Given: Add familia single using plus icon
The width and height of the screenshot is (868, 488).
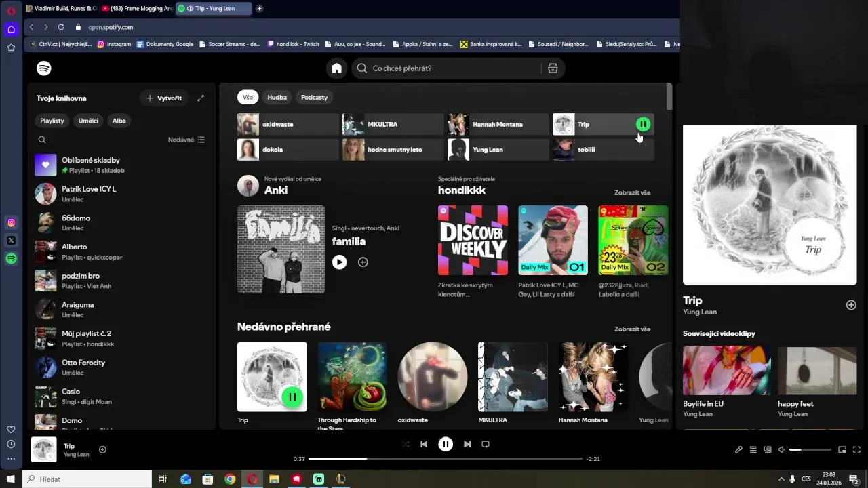Looking at the screenshot, I should 363,262.
